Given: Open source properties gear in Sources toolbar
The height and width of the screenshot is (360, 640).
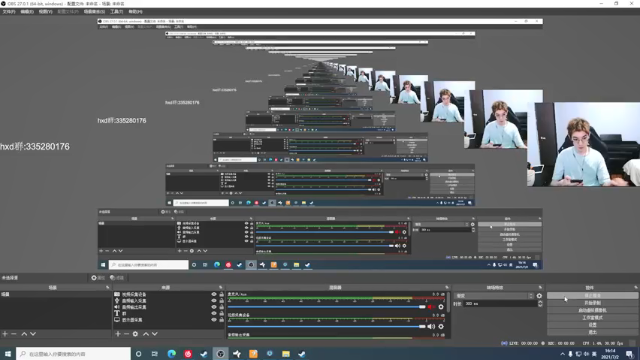Looking at the screenshot, I should coord(135,334).
